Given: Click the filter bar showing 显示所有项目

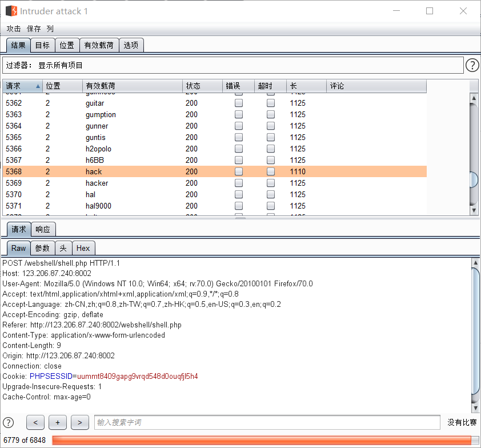Looking at the screenshot, I should [x=233, y=65].
